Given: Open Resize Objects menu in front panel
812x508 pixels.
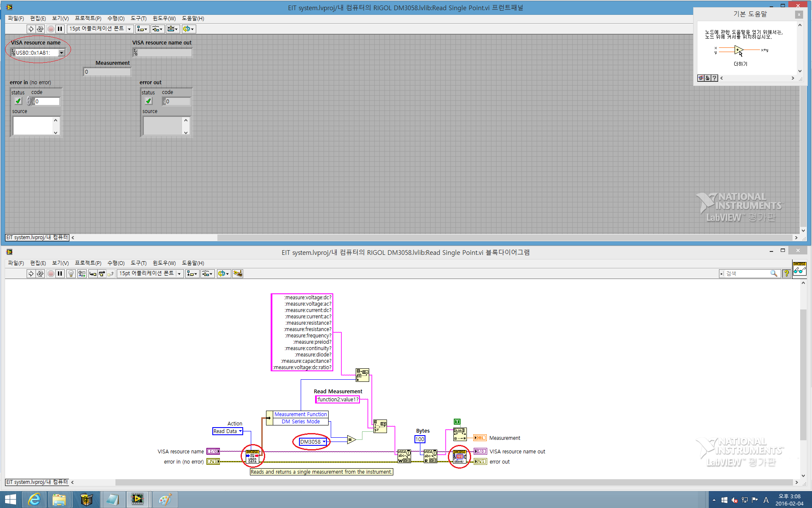Looking at the screenshot, I should point(173,29).
